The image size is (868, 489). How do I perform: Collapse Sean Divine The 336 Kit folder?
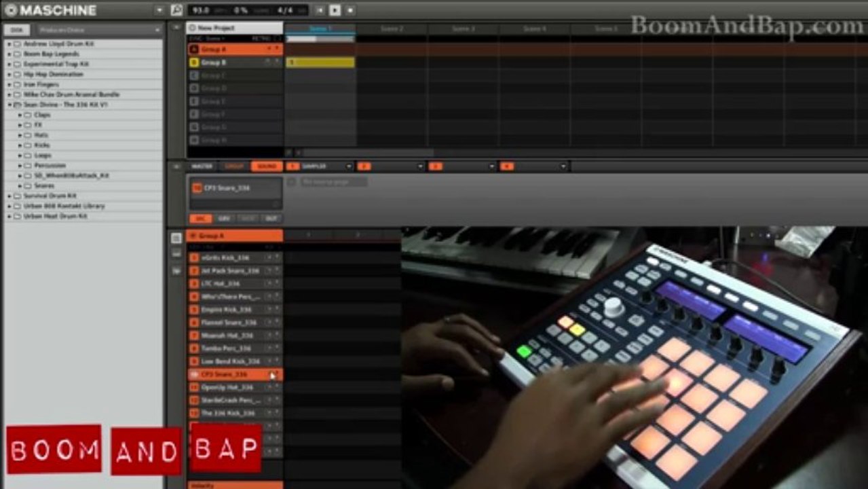click(10, 105)
